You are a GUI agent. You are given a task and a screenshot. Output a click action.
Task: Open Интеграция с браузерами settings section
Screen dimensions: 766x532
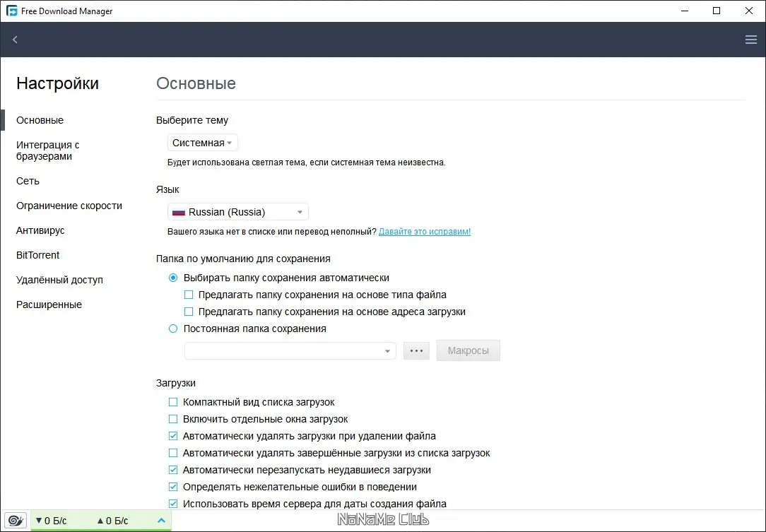click(x=48, y=150)
